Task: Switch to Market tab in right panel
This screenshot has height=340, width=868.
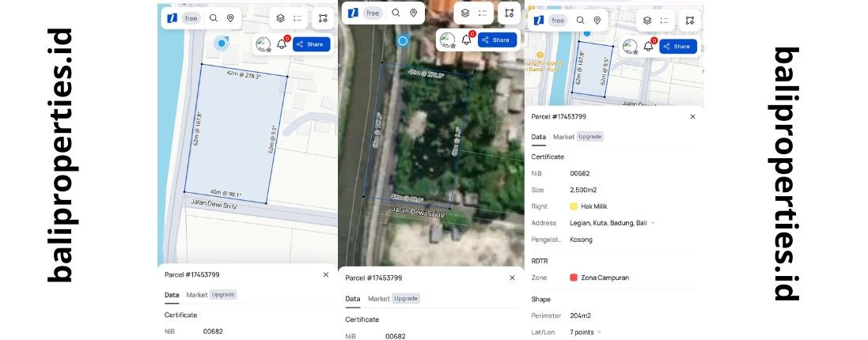Action: [563, 137]
